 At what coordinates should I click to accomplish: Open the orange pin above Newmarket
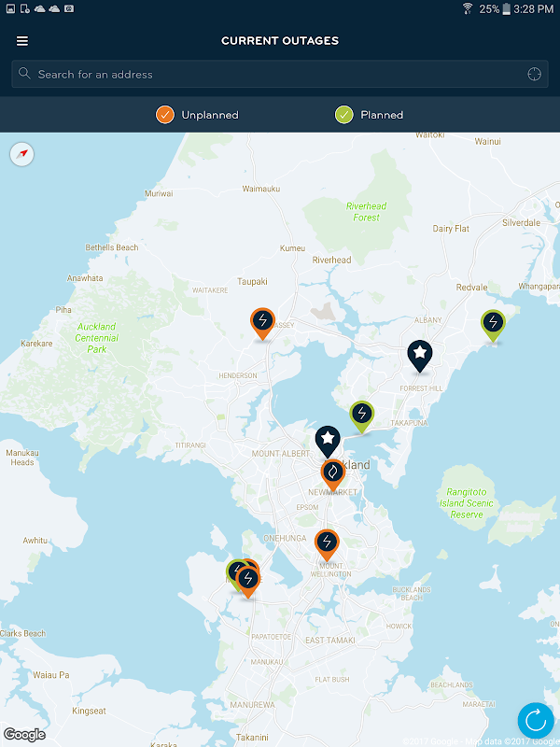point(333,474)
